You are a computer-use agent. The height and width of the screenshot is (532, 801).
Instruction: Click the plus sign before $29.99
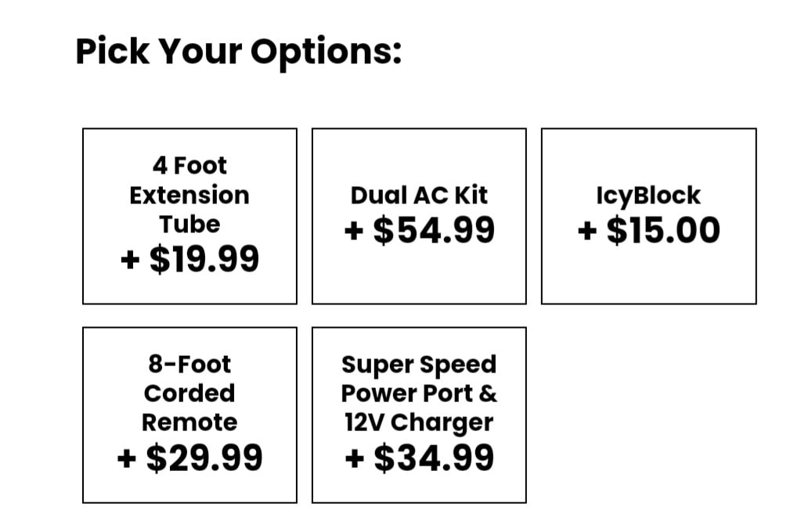[x=127, y=459]
